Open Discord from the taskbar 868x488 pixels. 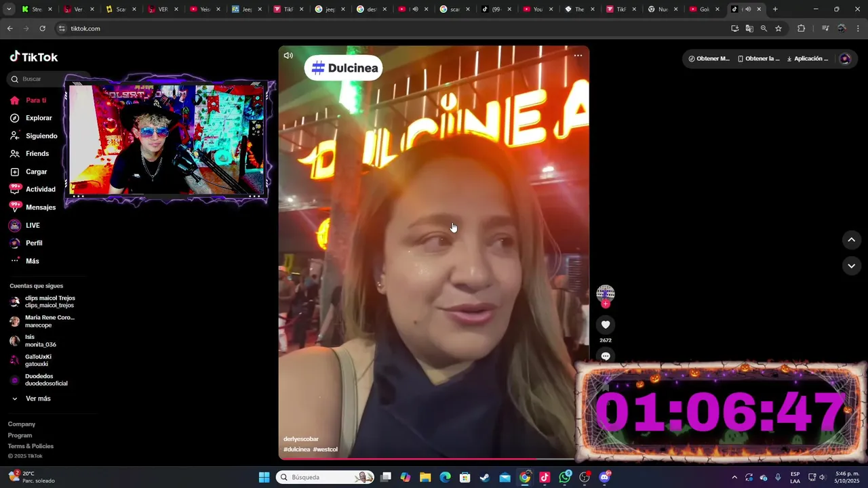(605, 477)
